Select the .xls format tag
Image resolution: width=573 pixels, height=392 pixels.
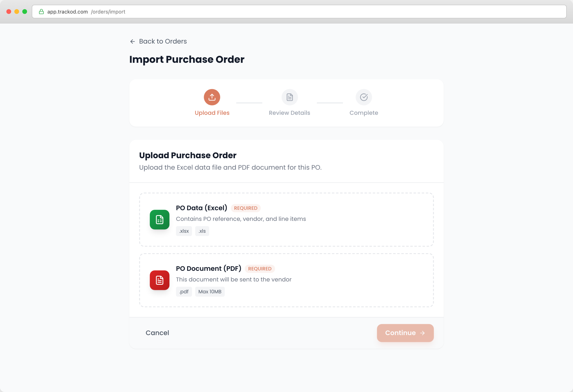202,231
